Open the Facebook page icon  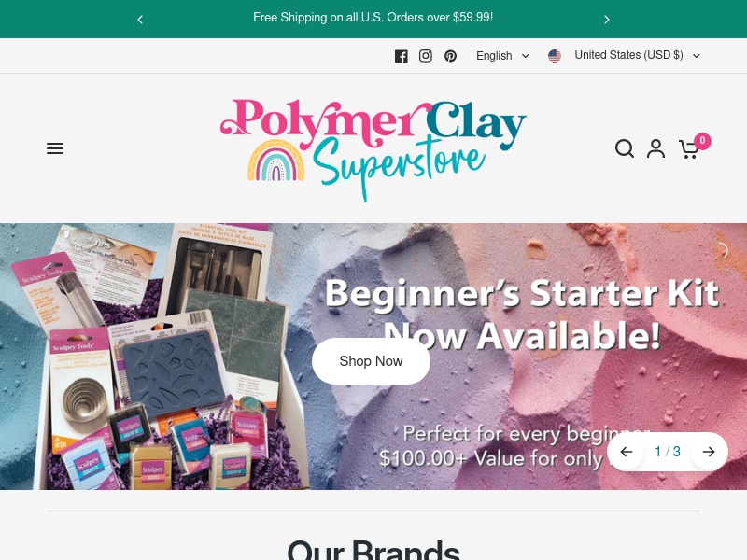402,56
